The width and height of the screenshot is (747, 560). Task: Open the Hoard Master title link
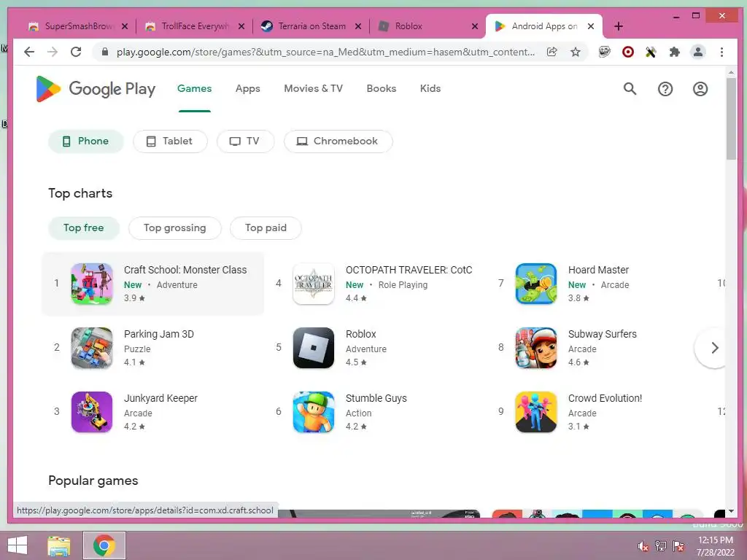click(598, 270)
